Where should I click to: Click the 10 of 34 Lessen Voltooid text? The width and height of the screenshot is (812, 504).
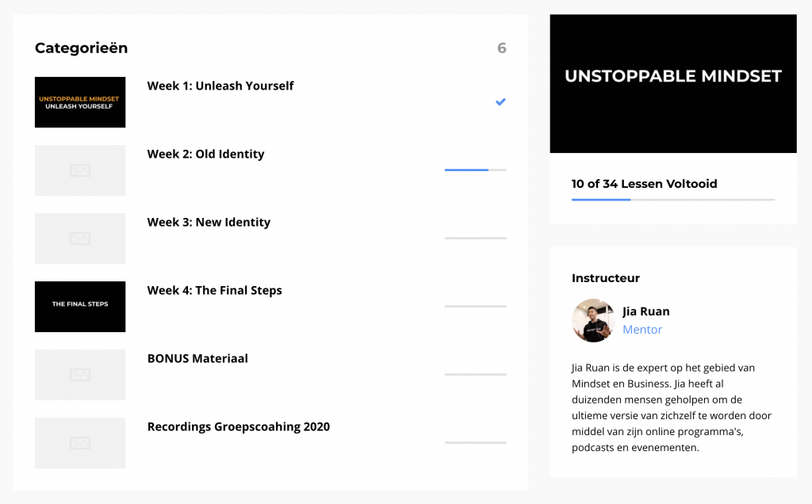pyautogui.click(x=644, y=184)
